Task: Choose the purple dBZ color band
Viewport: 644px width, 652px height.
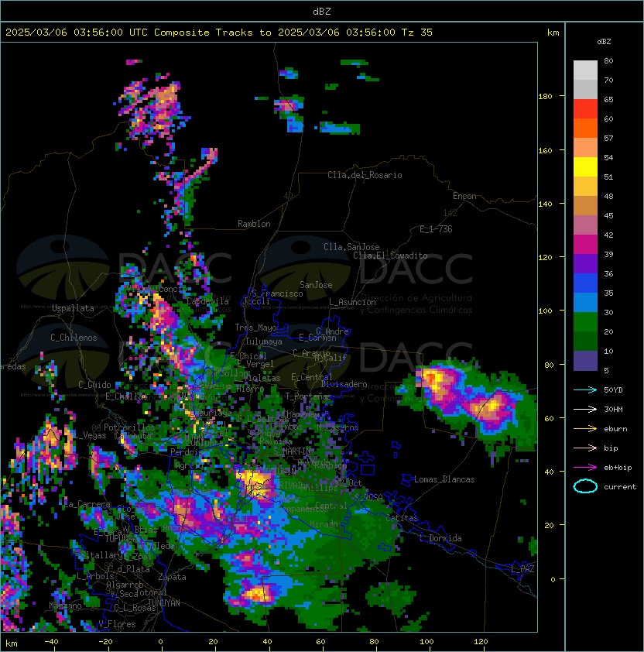Action: coord(585,264)
